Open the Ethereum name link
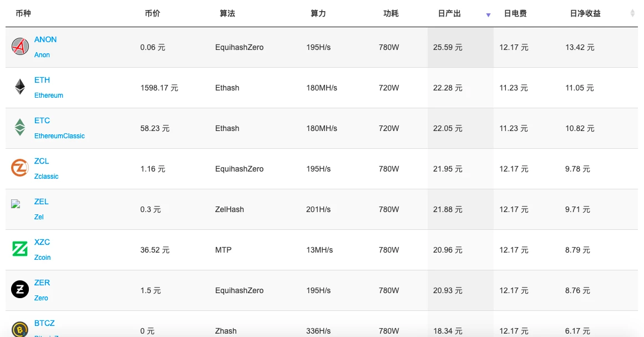 tap(48, 95)
